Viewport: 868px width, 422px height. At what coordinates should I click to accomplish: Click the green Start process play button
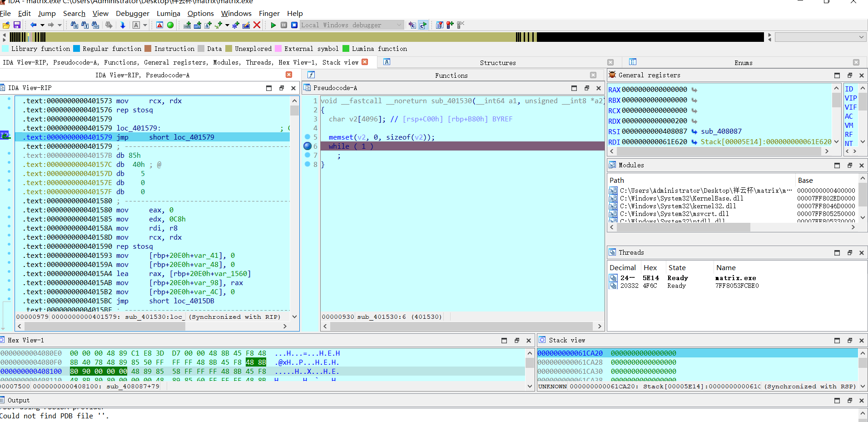pos(273,25)
